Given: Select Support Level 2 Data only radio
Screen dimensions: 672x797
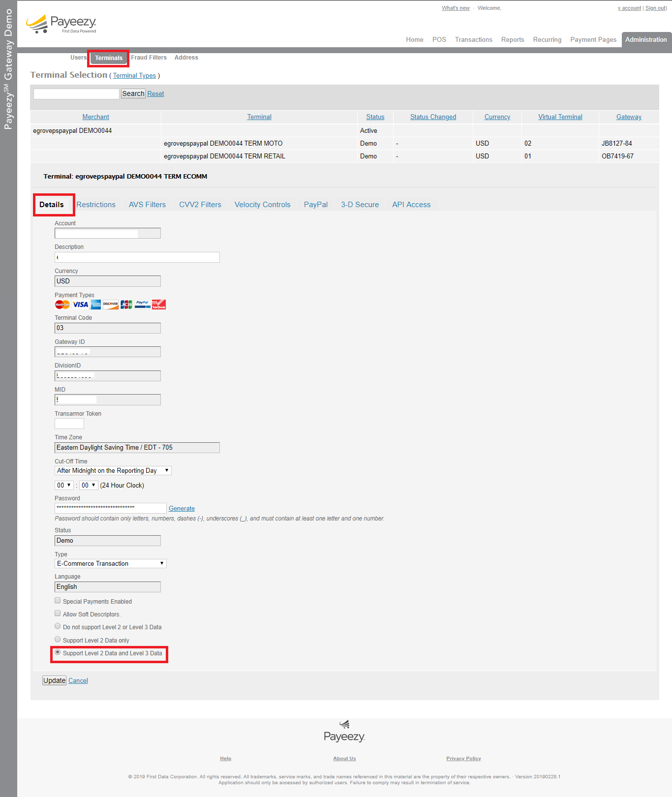Looking at the screenshot, I should tap(58, 640).
